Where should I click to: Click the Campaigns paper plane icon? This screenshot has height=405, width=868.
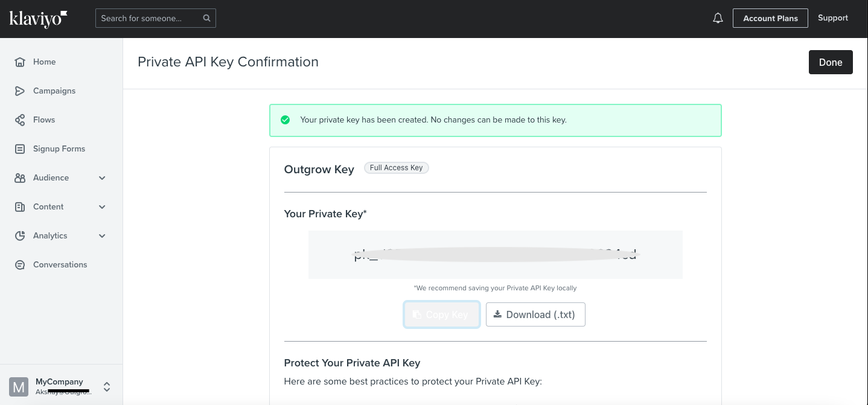click(20, 91)
